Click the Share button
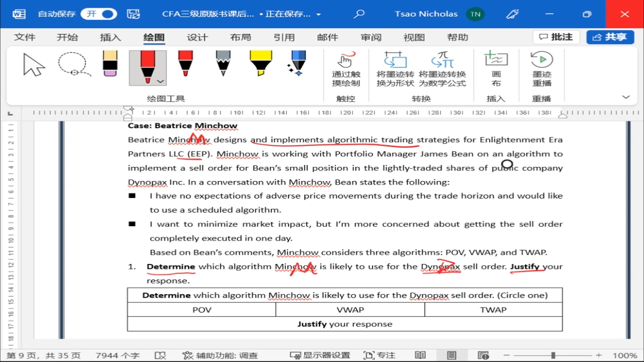The width and height of the screenshot is (644, 362). (610, 37)
